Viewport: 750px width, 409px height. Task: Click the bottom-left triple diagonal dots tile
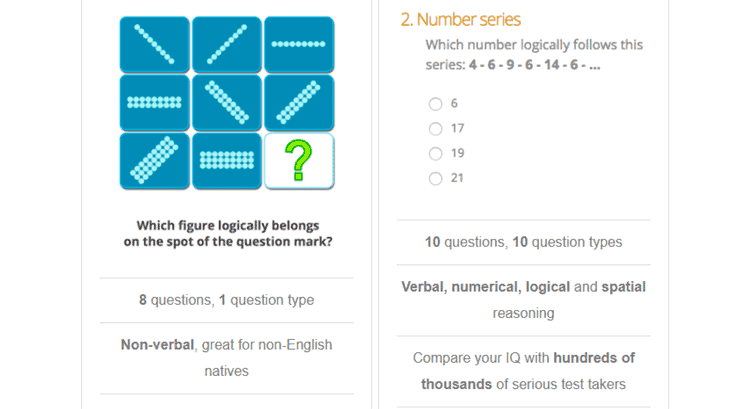154,161
